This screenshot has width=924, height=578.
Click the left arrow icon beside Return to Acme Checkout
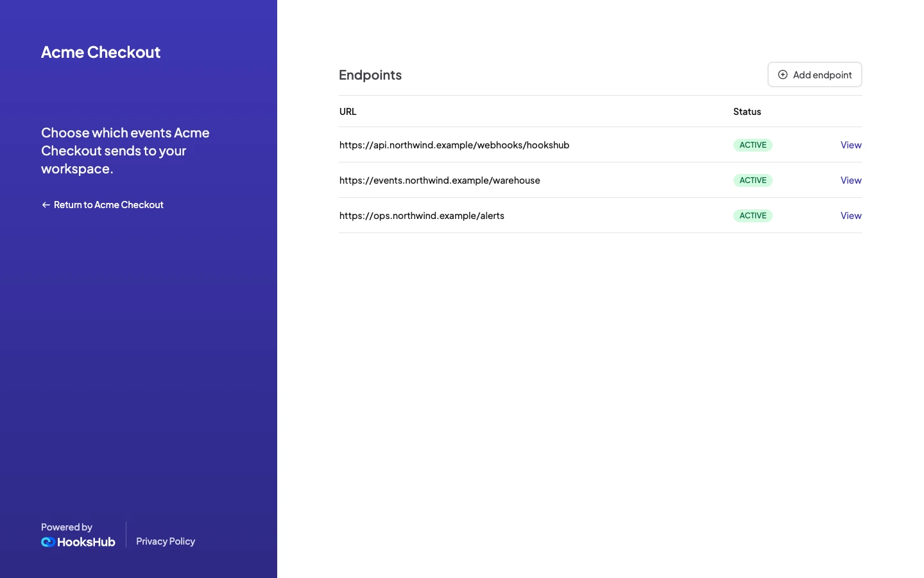[x=46, y=205]
